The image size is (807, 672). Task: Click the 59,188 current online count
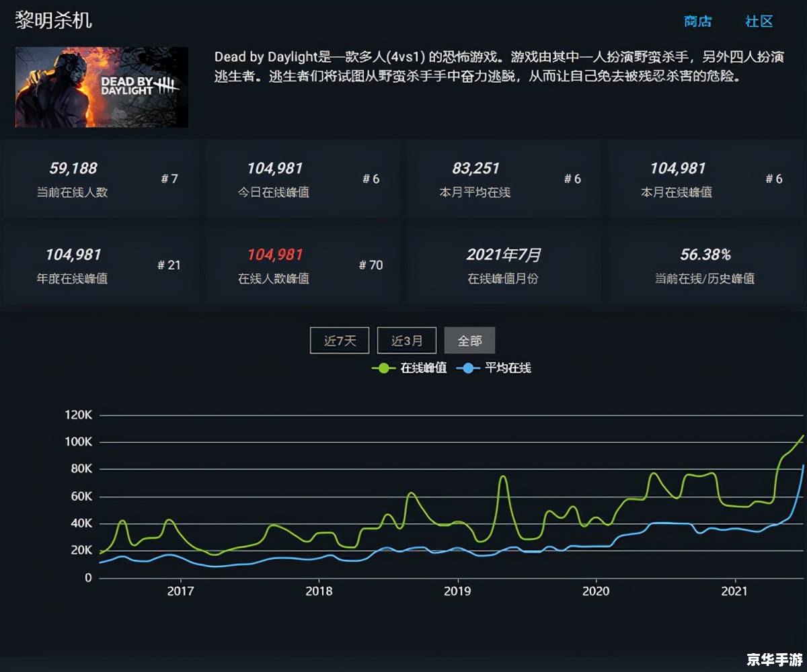[73, 168]
